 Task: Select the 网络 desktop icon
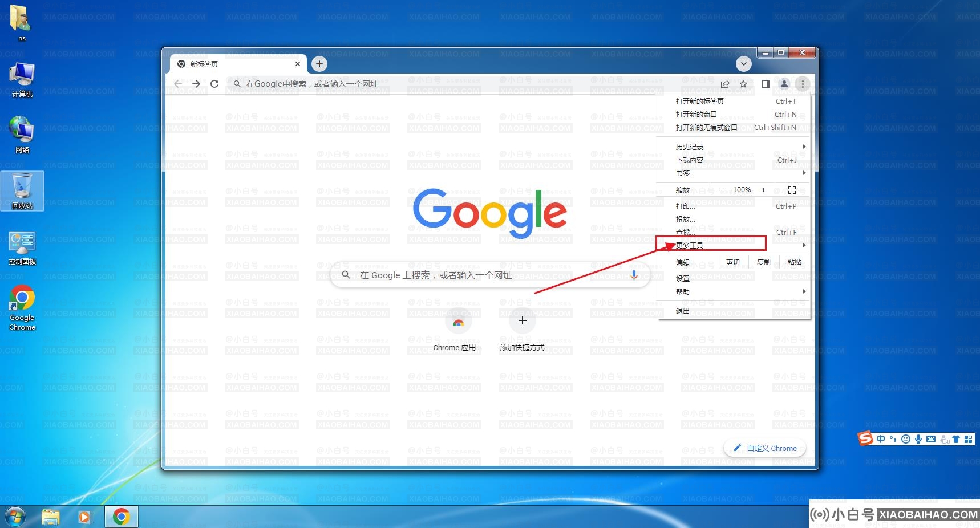coord(22,135)
